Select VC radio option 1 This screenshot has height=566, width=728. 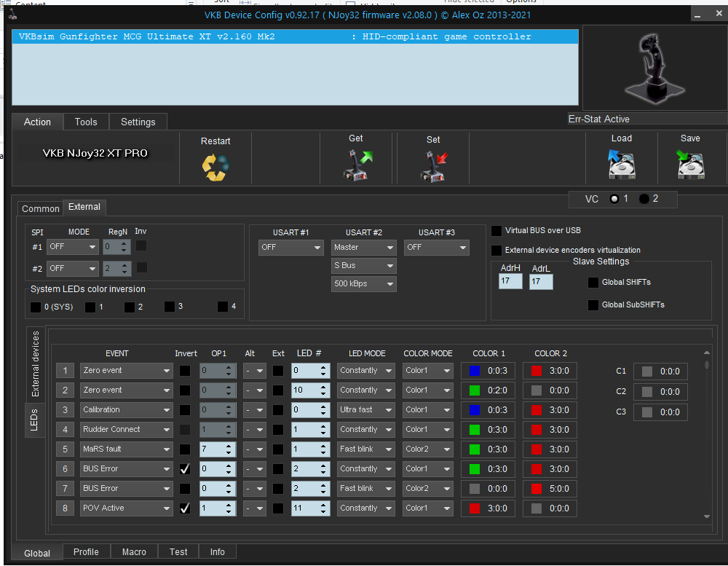pyautogui.click(x=614, y=199)
